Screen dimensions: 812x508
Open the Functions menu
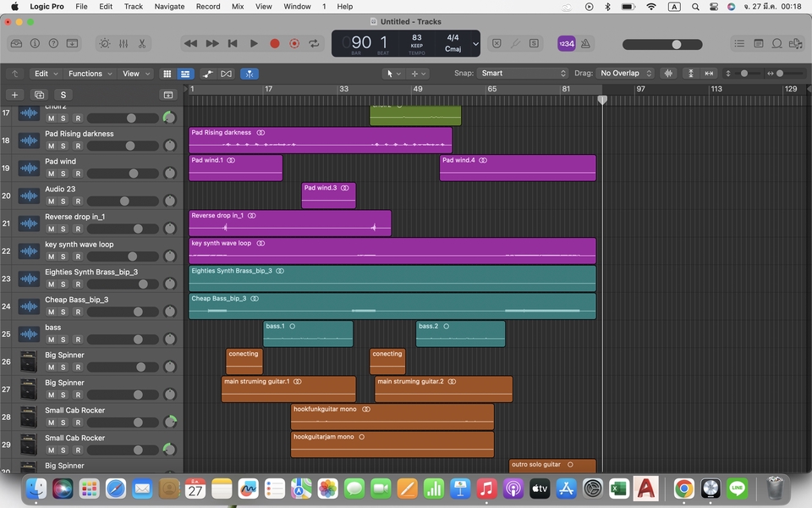[x=88, y=73]
